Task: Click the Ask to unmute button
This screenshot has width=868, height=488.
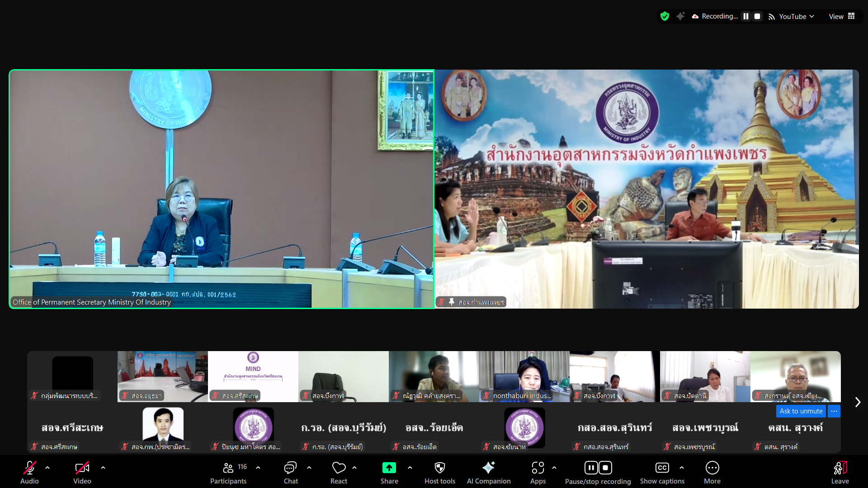Action: click(x=801, y=411)
